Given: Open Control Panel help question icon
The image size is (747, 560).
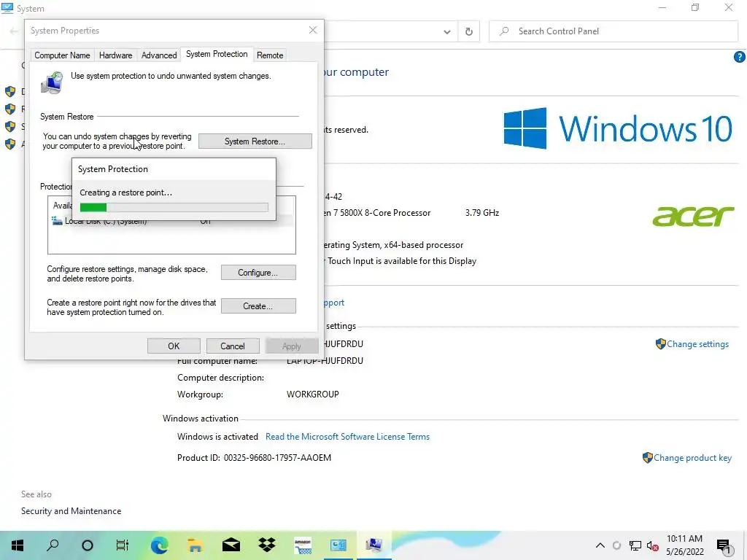Looking at the screenshot, I should 739,57.
